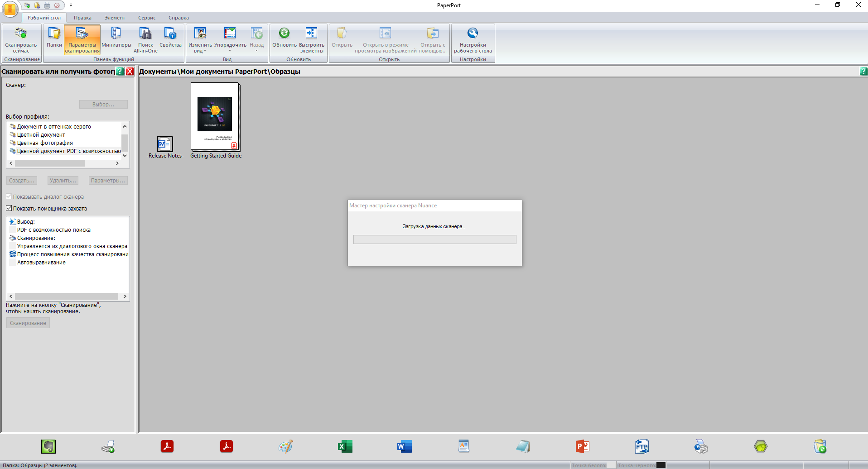The width and height of the screenshot is (868, 469).
Task: Click the Выбор... scanner button
Action: coord(103,104)
